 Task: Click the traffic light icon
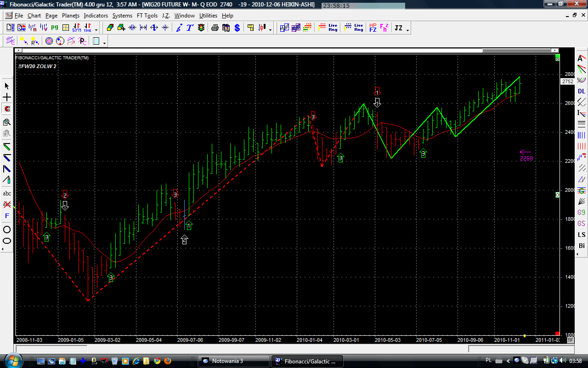tap(201, 28)
